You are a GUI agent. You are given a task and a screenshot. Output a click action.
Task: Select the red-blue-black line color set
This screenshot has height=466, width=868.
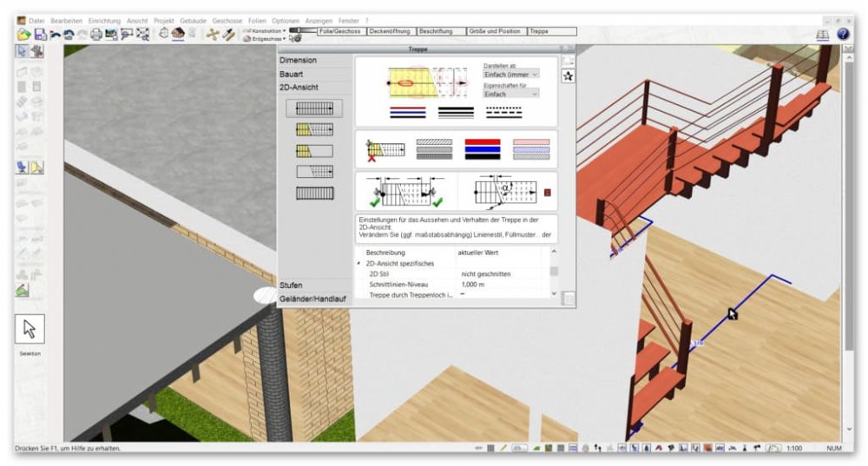pos(407,113)
